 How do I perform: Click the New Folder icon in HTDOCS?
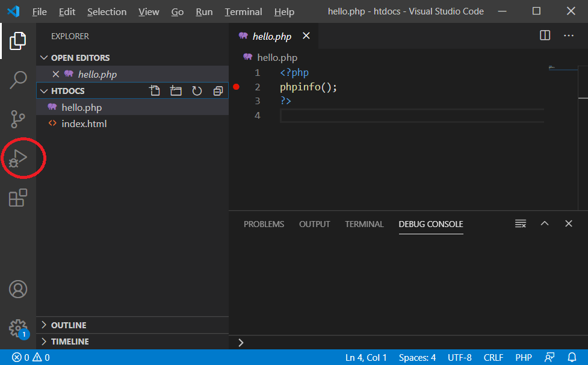(x=176, y=91)
